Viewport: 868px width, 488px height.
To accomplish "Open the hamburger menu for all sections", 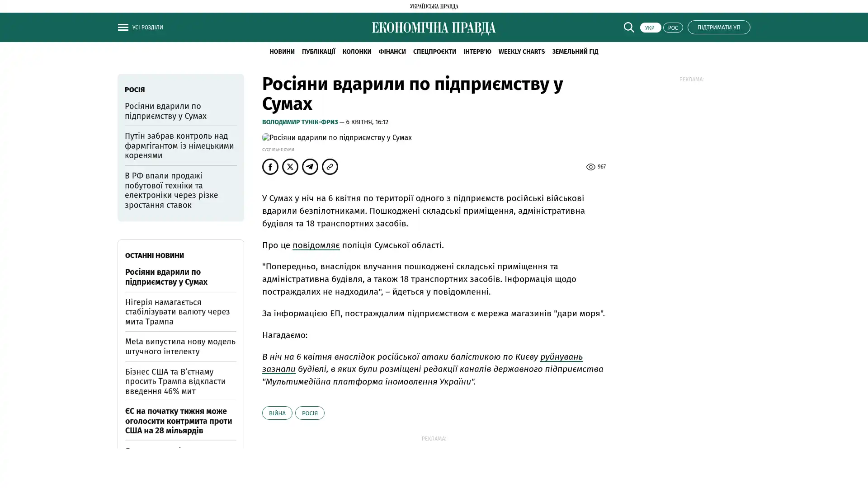I will tap(123, 27).
